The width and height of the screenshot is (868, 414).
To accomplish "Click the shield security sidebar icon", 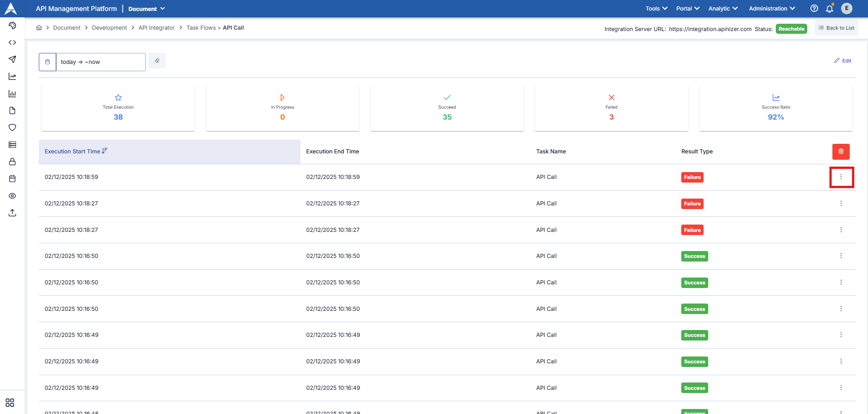I will pyautogui.click(x=12, y=127).
